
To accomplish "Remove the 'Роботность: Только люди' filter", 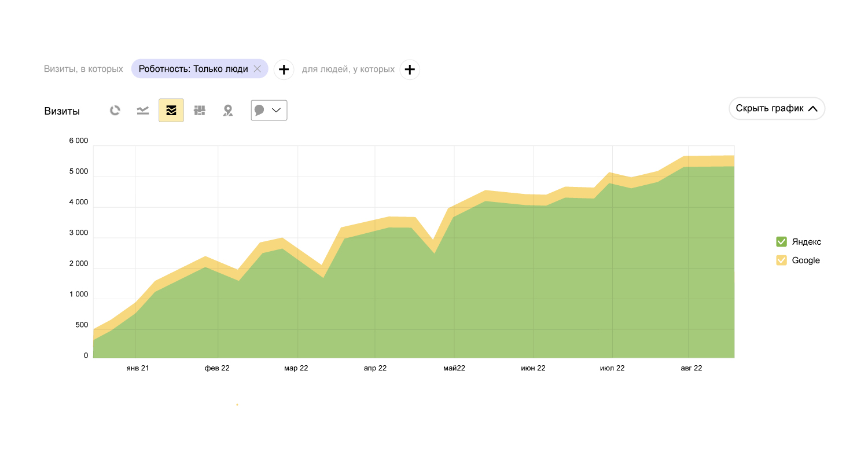I will [x=258, y=69].
